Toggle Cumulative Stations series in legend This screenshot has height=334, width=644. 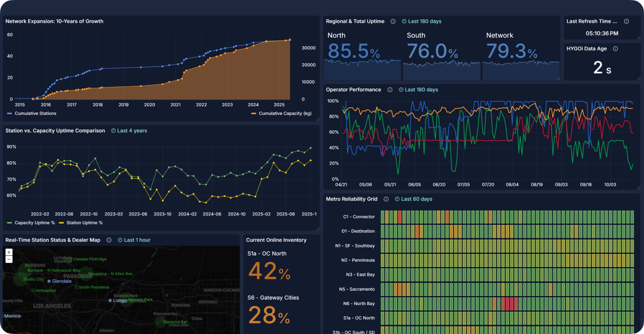pyautogui.click(x=32, y=113)
